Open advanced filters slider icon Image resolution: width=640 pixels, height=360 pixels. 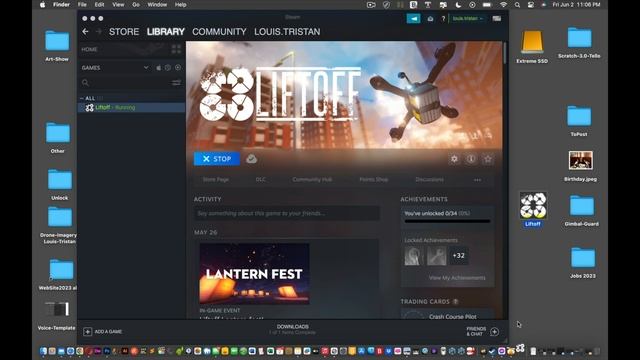coord(176,83)
